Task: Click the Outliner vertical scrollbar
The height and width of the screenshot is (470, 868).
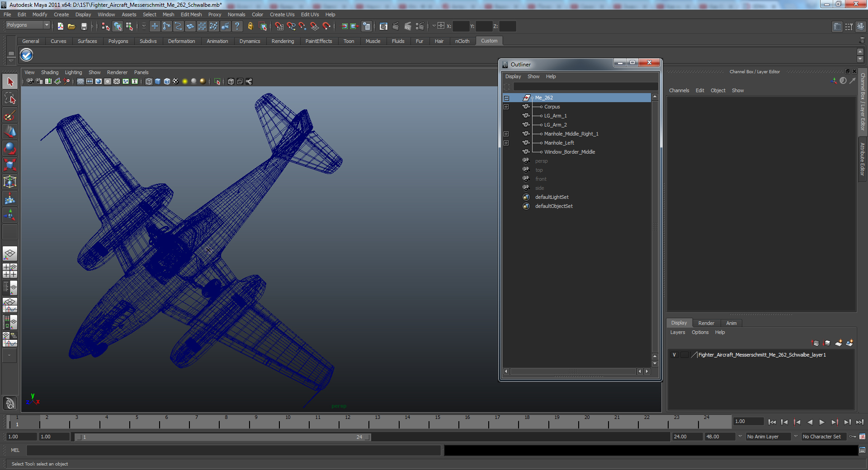Action: [655, 226]
